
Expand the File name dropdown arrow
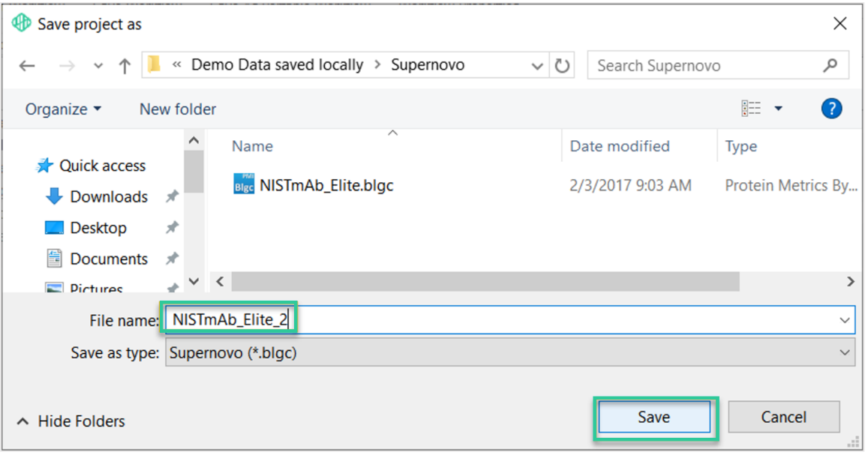[845, 320]
